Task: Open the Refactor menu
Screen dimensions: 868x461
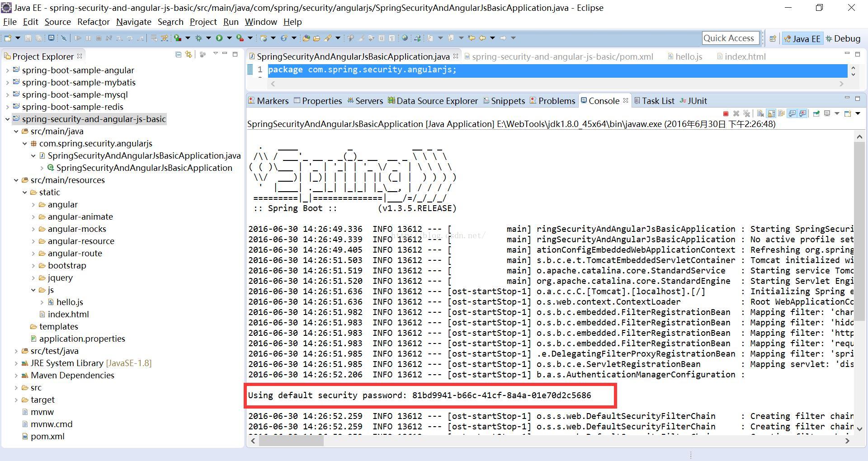Action: point(94,22)
